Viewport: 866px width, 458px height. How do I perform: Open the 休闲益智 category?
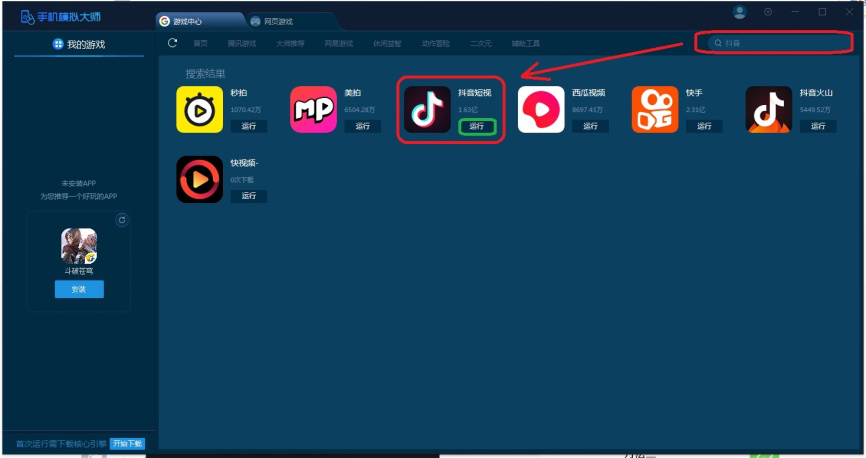tap(387, 43)
